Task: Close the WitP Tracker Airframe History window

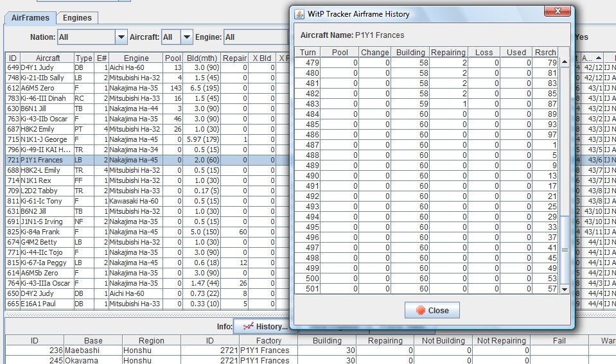Action: [557, 12]
